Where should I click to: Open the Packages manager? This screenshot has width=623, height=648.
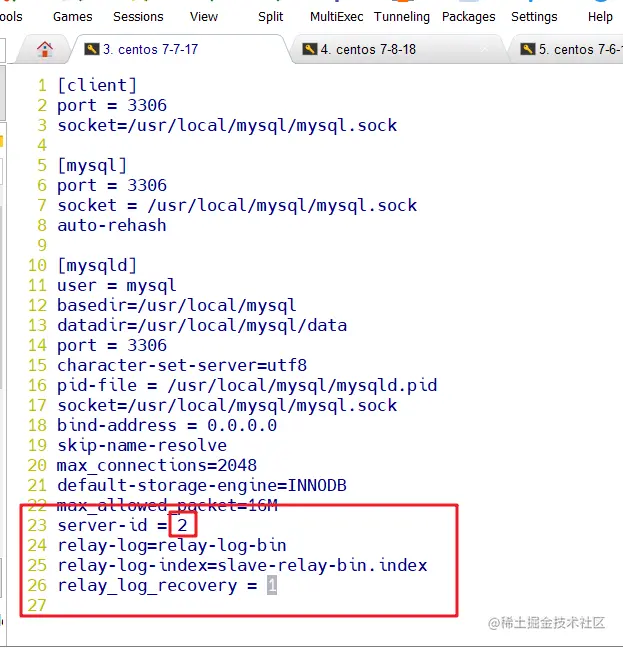pos(468,17)
